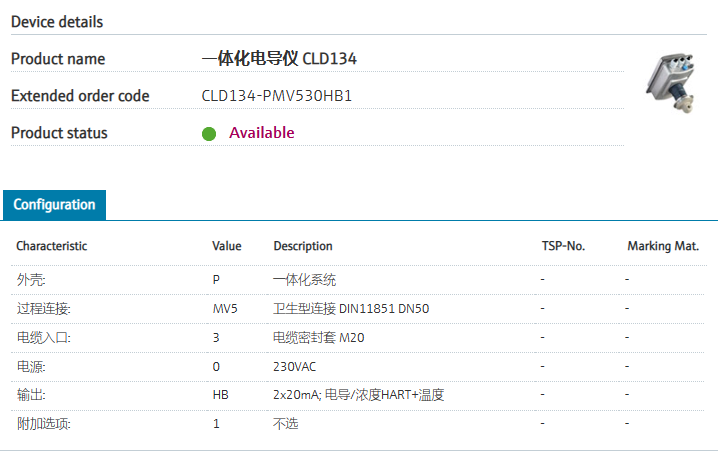Select the 外壳 characteristic row
The image size is (718, 452).
coord(31,280)
